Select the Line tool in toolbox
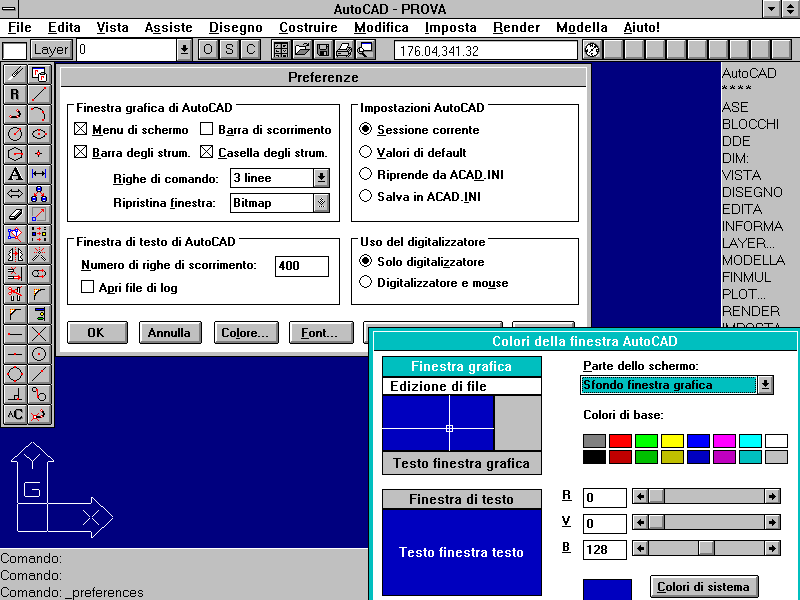 [39, 94]
